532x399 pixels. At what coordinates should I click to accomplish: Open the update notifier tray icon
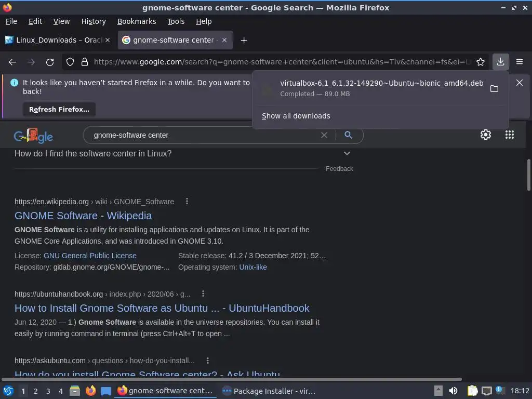point(499,390)
